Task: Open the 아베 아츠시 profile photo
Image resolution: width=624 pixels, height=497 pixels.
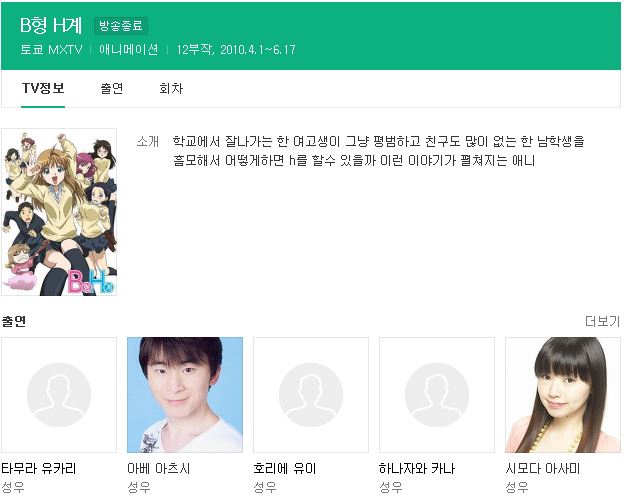Action: (185, 395)
